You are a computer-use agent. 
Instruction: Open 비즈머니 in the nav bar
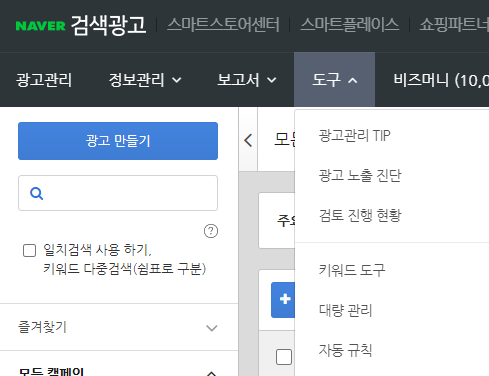pos(441,80)
